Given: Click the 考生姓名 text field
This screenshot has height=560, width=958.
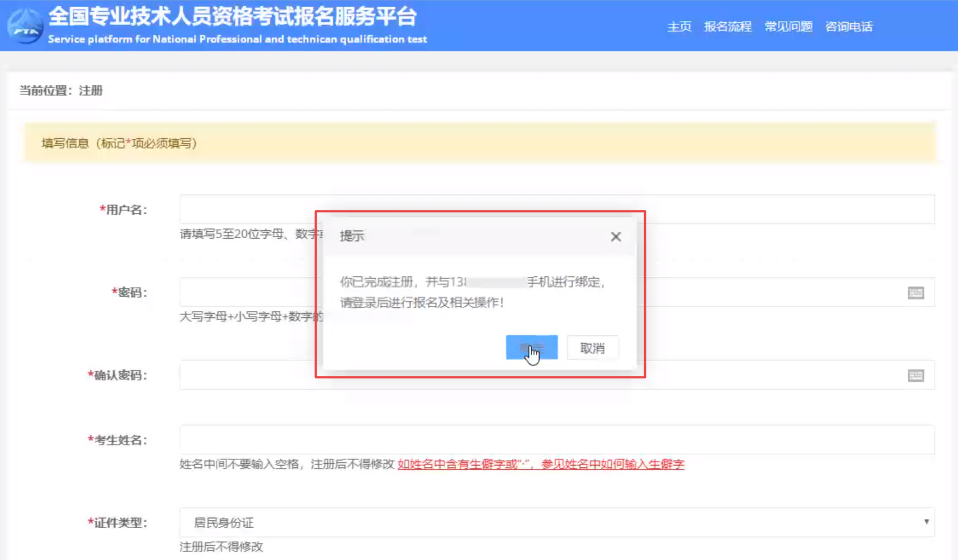Looking at the screenshot, I should 556,439.
